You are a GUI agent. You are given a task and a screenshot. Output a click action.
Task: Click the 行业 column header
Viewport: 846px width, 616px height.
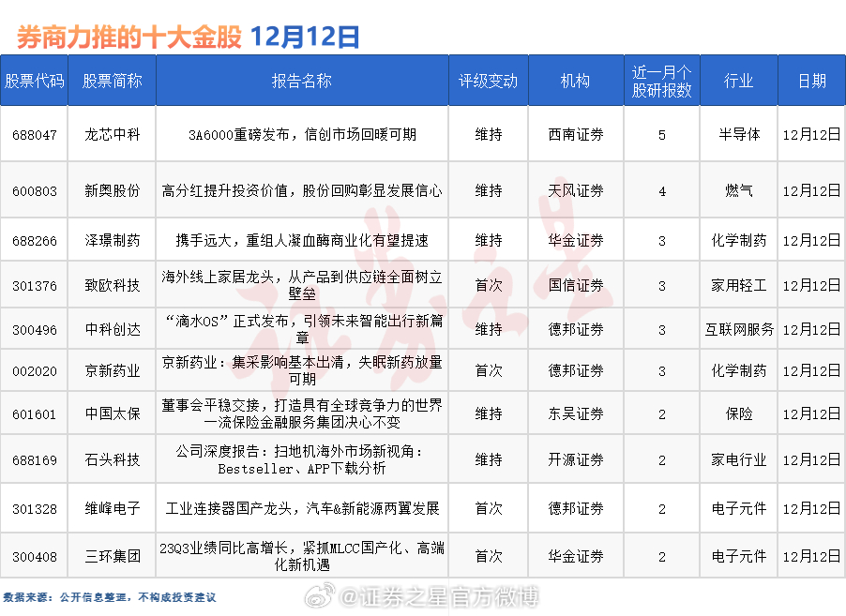tap(739, 81)
